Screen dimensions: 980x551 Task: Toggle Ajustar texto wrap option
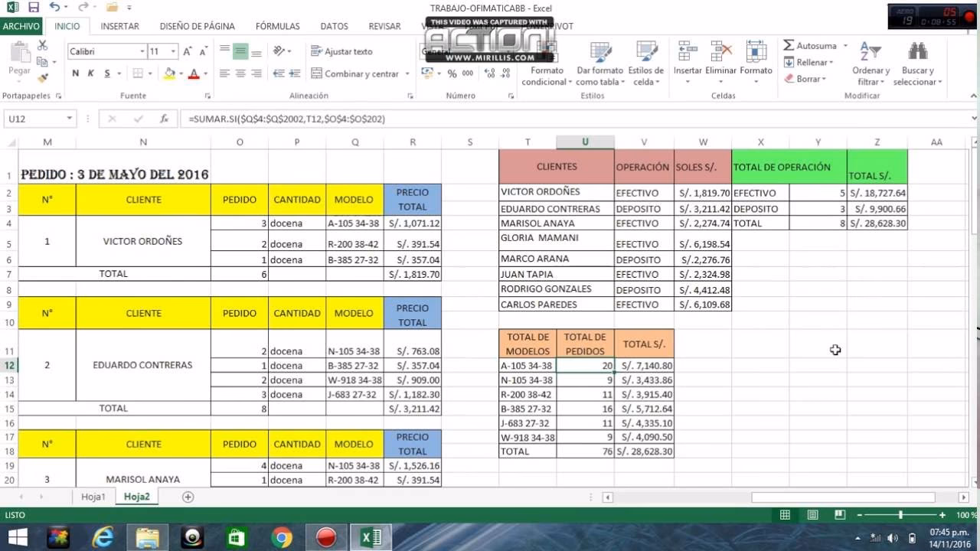[342, 51]
